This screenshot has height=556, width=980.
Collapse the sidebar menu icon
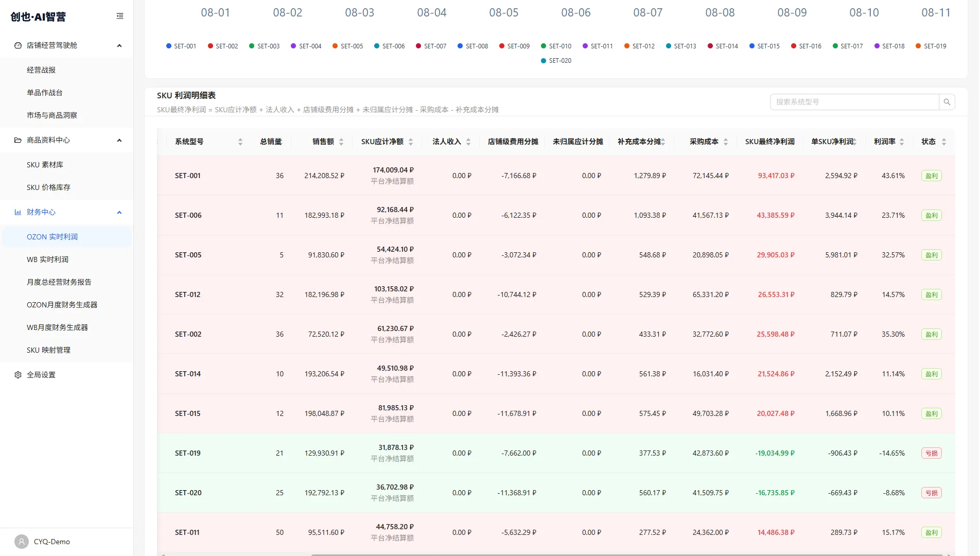(120, 16)
